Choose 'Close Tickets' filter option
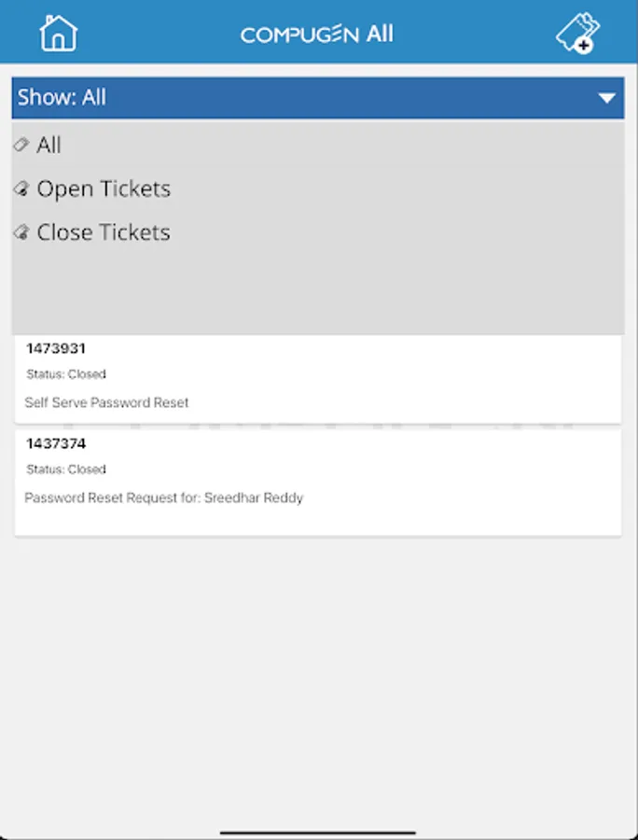Viewport: 638px width, 840px height. (104, 232)
